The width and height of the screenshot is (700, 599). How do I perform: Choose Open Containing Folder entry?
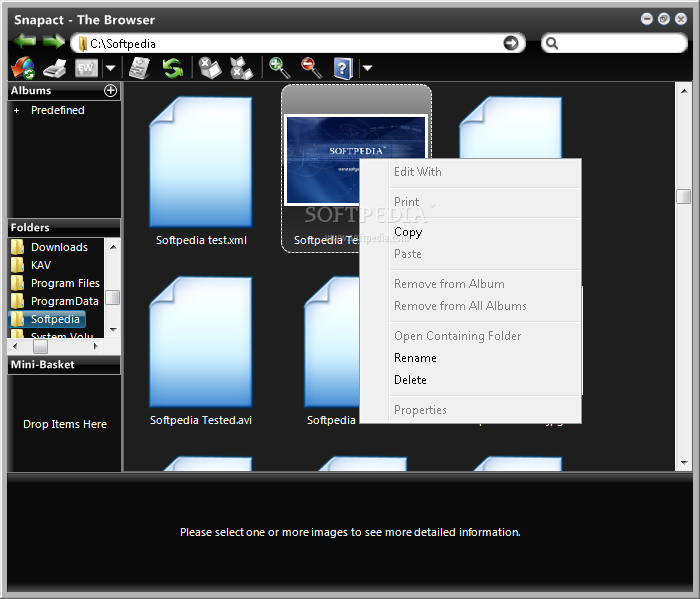pos(471,336)
